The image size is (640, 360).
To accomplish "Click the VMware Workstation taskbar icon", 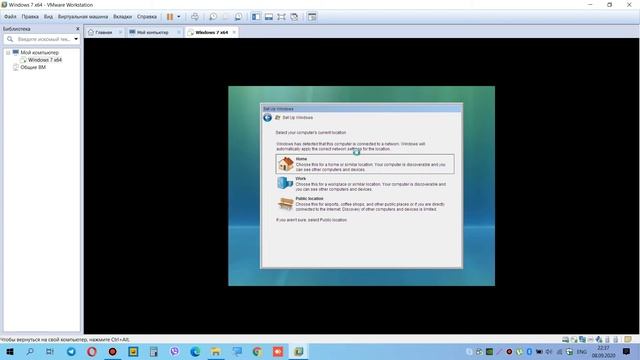I will click(298, 351).
